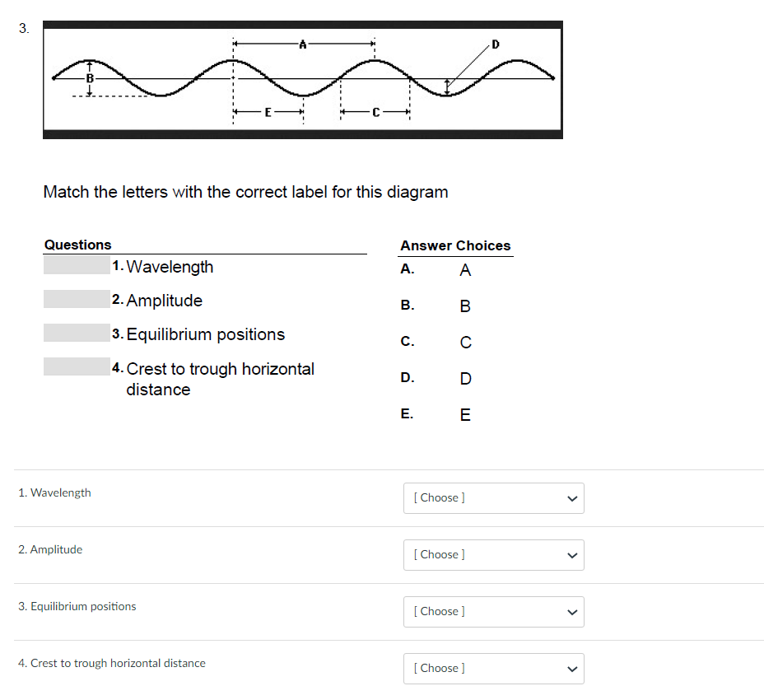Click bold "C." in the Answer Choices list
This screenshot has height=700, width=764.
(407, 341)
